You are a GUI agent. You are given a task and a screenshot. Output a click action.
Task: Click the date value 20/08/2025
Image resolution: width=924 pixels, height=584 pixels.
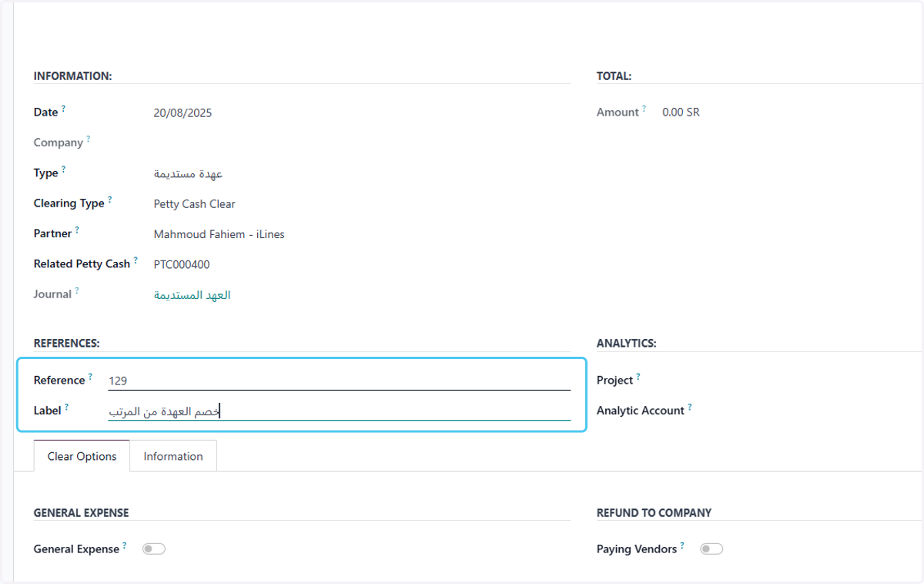pyautogui.click(x=182, y=113)
